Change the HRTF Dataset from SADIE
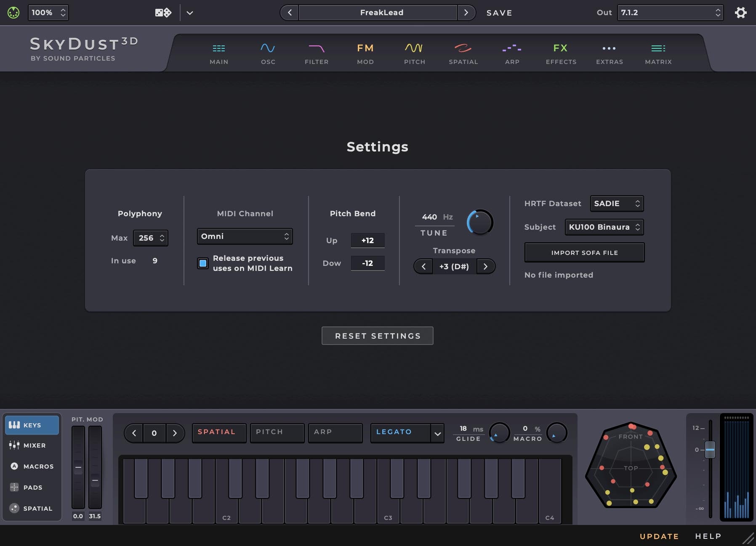The width and height of the screenshot is (756, 546). pos(616,204)
